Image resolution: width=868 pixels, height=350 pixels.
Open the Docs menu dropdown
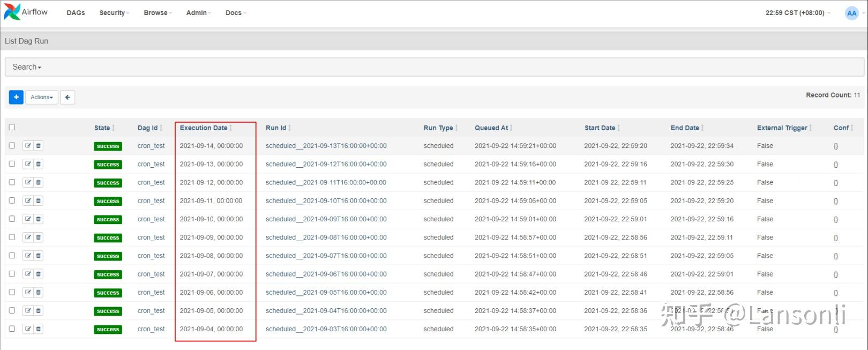[x=236, y=13]
